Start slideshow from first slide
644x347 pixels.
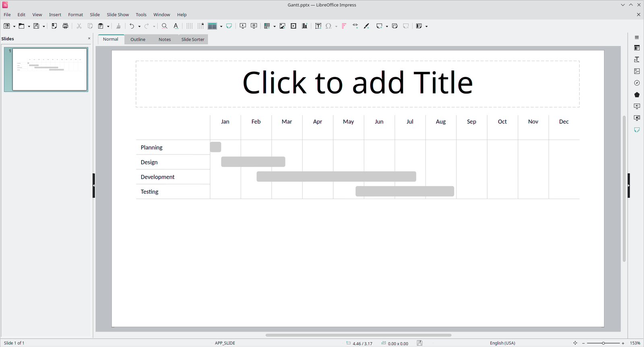tap(243, 26)
